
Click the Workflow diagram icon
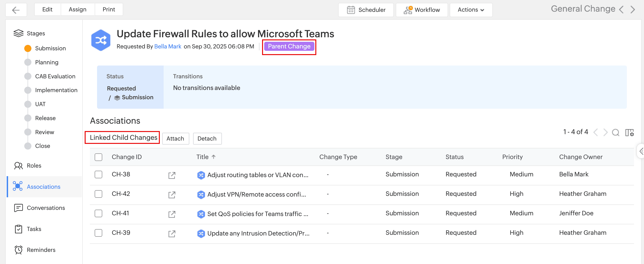click(x=408, y=10)
